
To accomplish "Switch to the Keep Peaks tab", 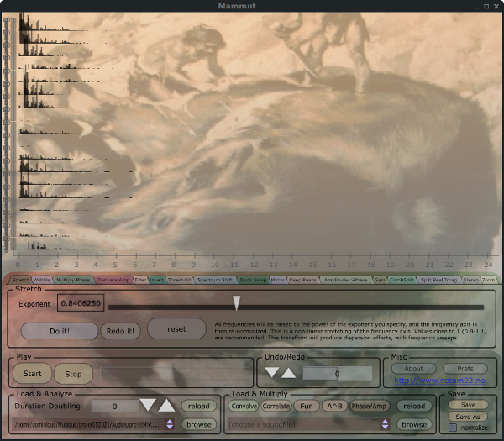I will [302, 280].
